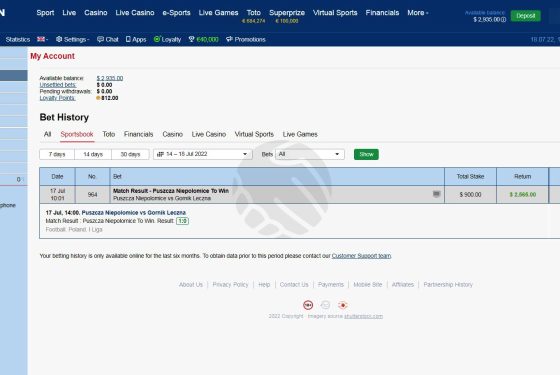The image size is (560, 375).
Task: Open the Customer Support team link
Action: [361, 256]
